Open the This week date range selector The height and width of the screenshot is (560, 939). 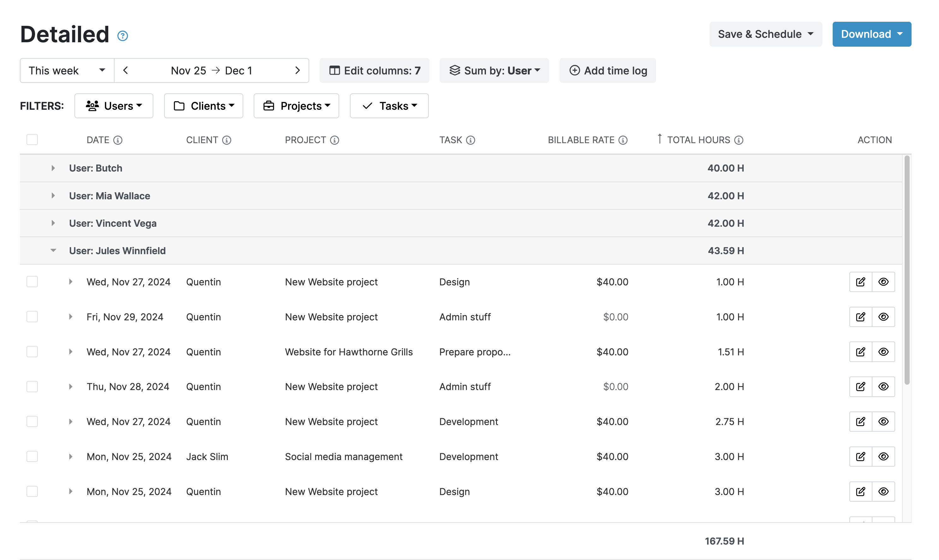(x=67, y=70)
